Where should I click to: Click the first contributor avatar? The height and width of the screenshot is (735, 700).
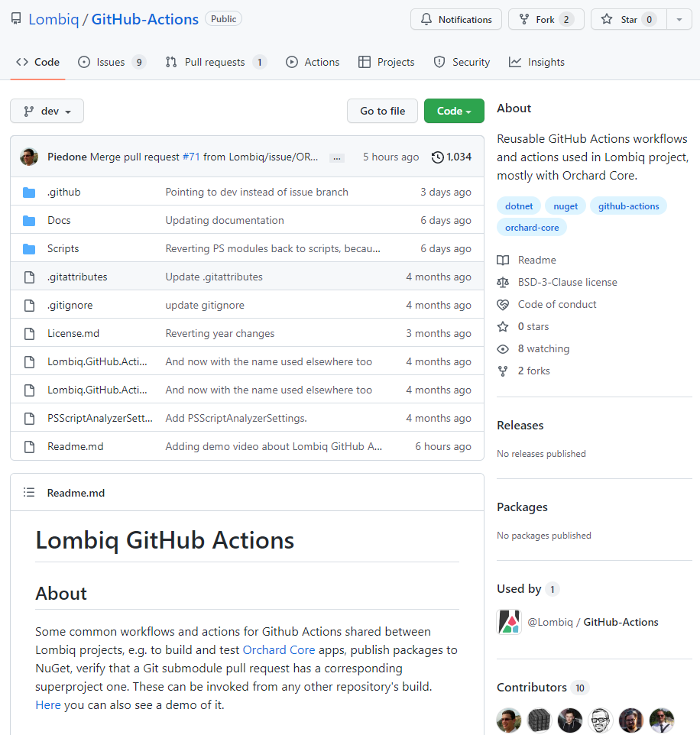509,720
